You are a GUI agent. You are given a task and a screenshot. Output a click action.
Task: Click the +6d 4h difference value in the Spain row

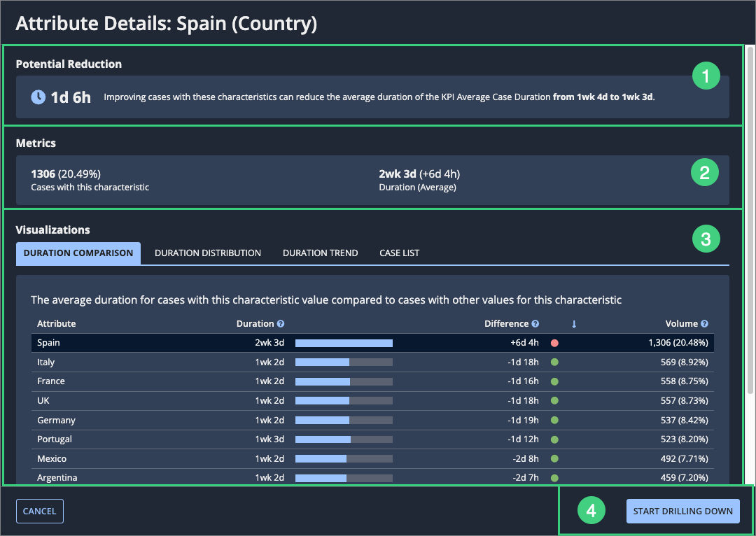pos(524,343)
